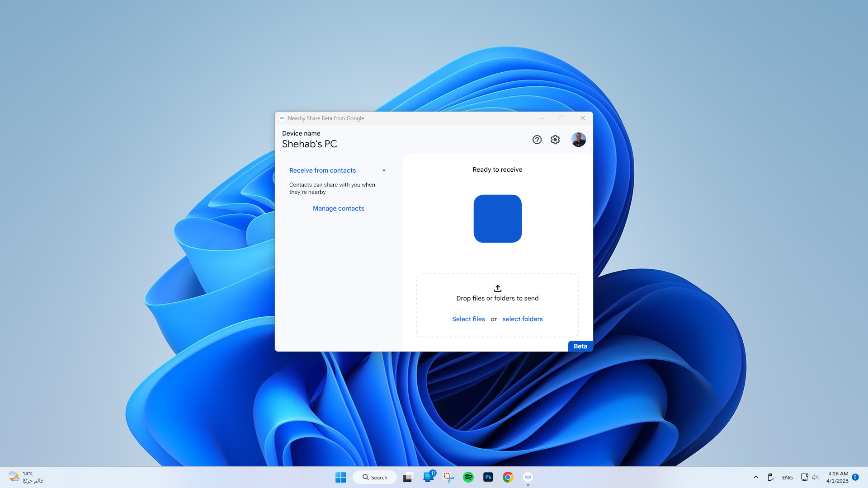Click the account profile picture

tap(578, 140)
